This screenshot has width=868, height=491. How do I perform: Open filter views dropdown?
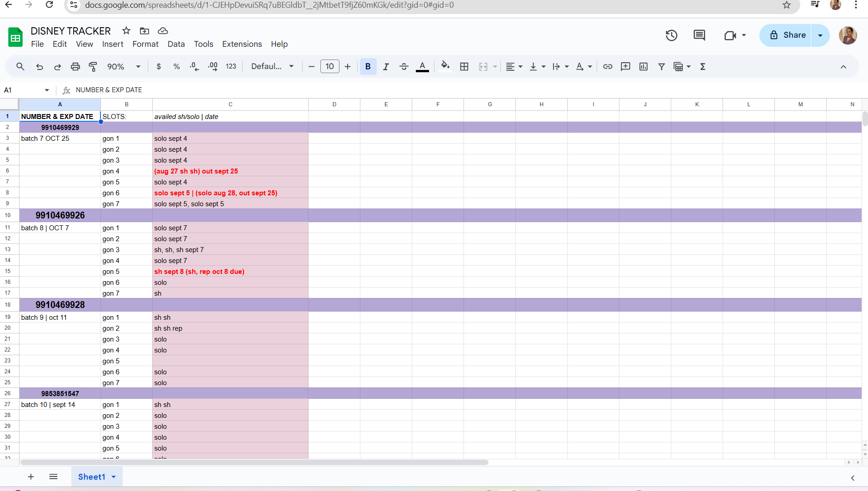point(682,67)
